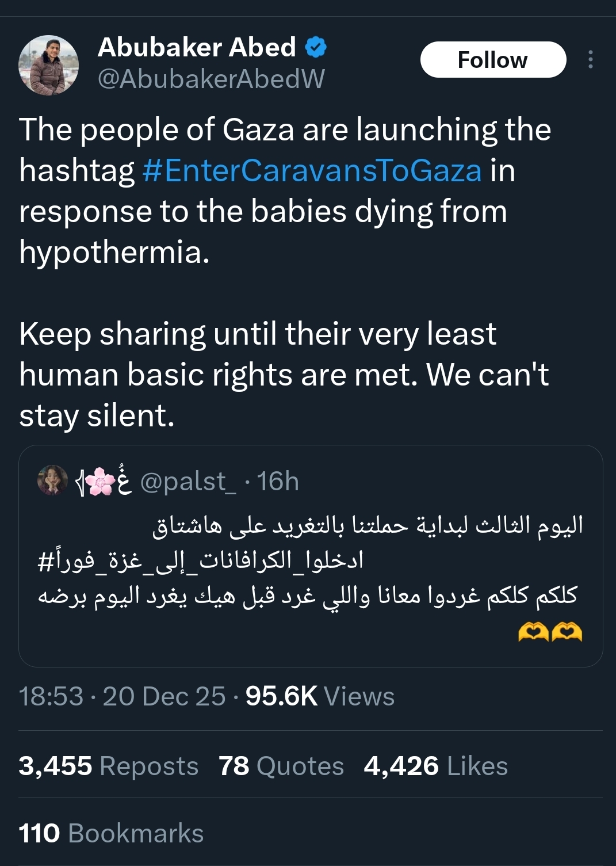Click the 18:53 · 20 Dec 25 timestamp

[x=122, y=696]
